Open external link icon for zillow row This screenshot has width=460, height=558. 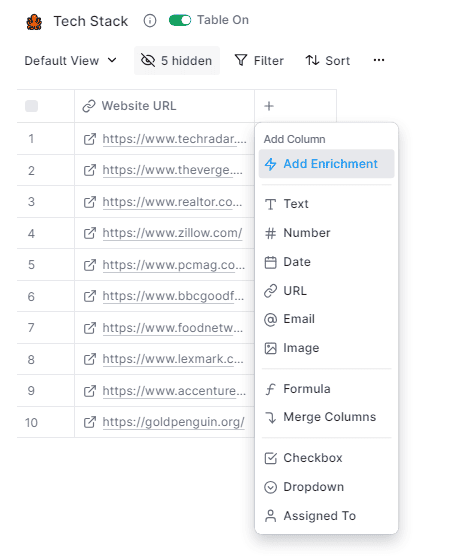point(90,233)
